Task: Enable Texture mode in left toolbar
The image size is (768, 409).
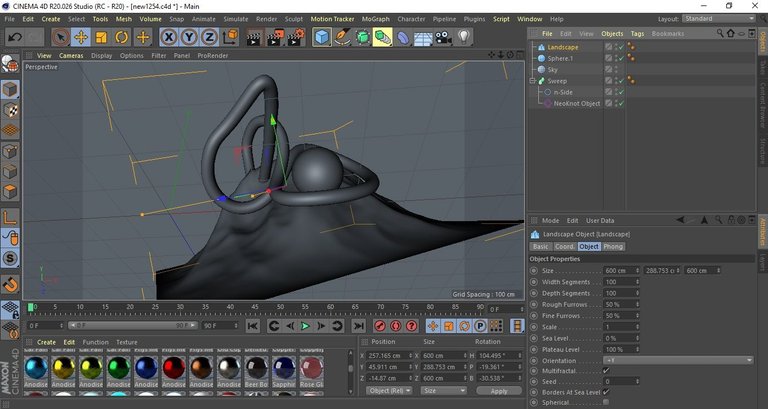Action: 10,110
